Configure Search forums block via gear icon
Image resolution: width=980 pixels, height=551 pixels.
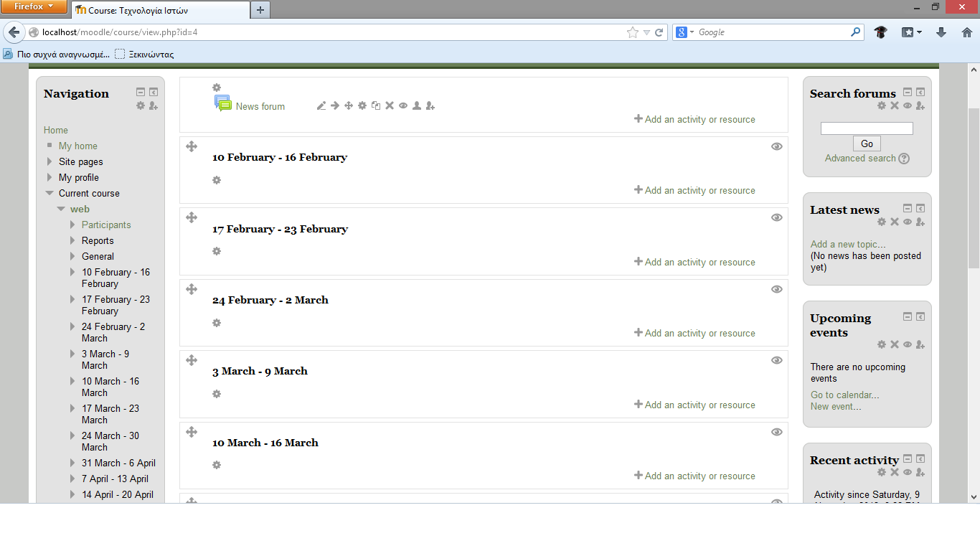pyautogui.click(x=882, y=105)
